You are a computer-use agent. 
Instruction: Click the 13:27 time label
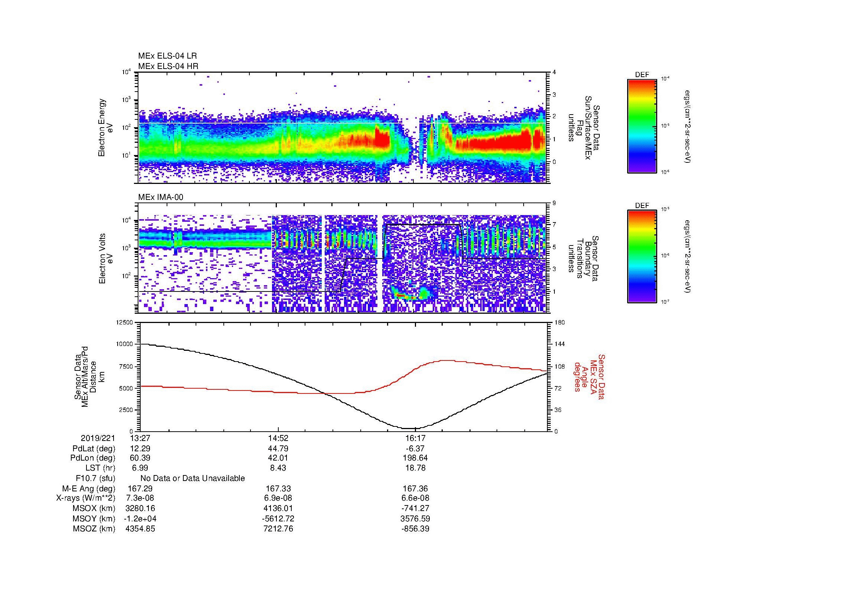coord(140,438)
